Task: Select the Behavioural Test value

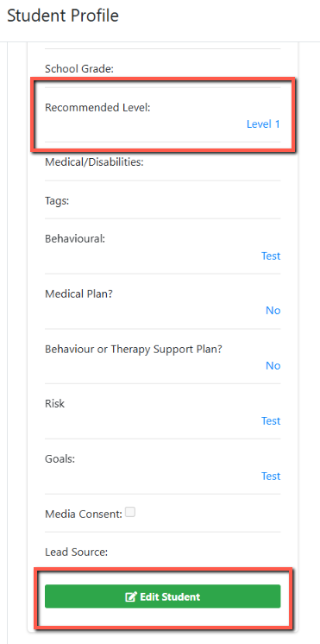Action: point(271,256)
